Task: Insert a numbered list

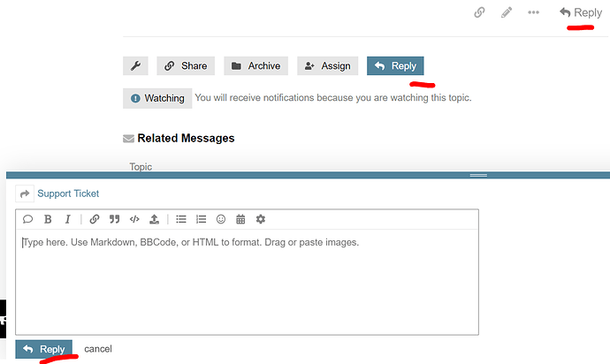Action: coord(202,219)
